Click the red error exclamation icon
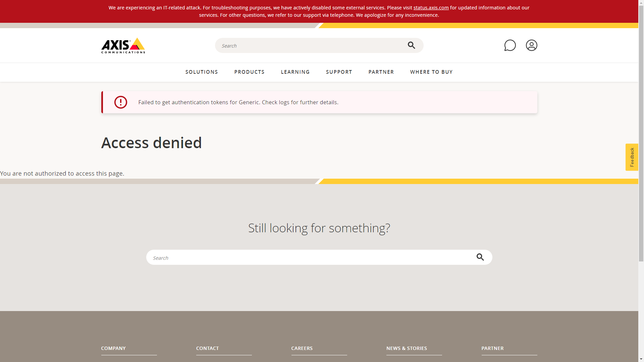This screenshot has width=644, height=362. pyautogui.click(x=121, y=102)
